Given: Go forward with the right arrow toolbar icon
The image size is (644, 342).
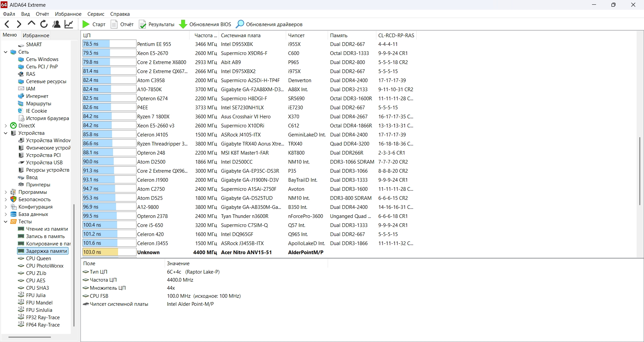Looking at the screenshot, I should (19, 24).
